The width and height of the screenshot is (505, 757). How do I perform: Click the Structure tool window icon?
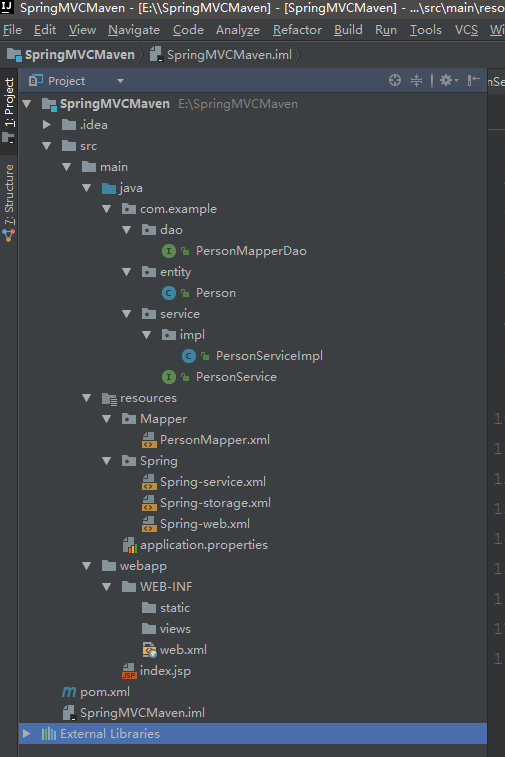tap(9, 236)
